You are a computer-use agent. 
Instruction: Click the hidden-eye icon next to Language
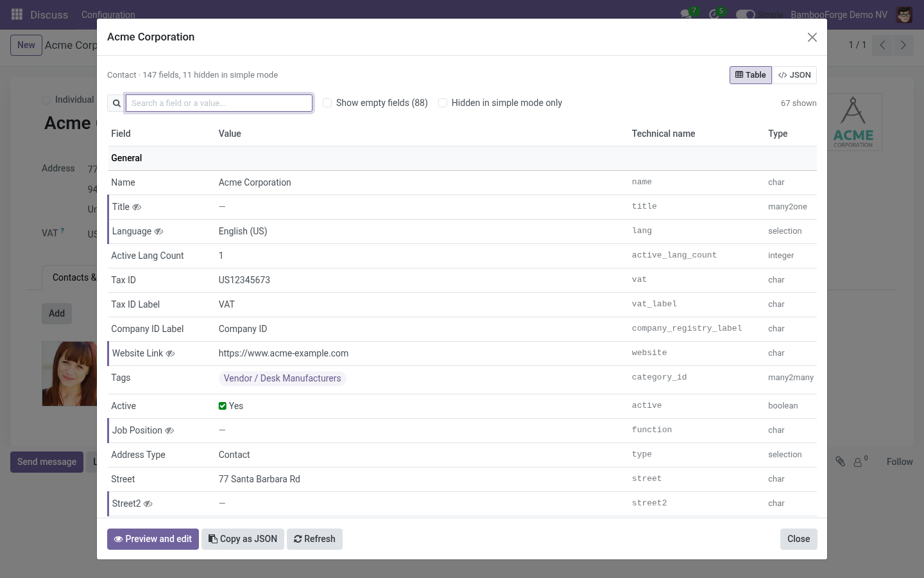(x=158, y=231)
